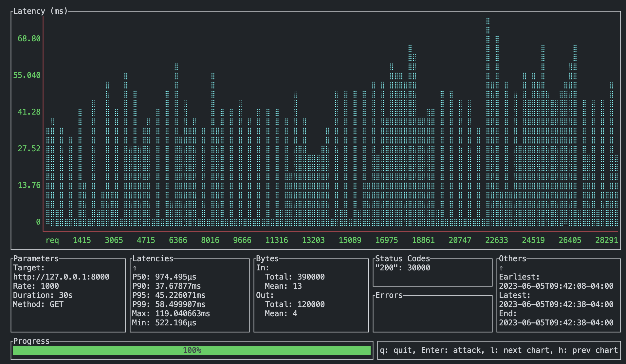Click Bytes Out 'Mean: 4'
This screenshot has height=364, width=626.
[281, 314]
